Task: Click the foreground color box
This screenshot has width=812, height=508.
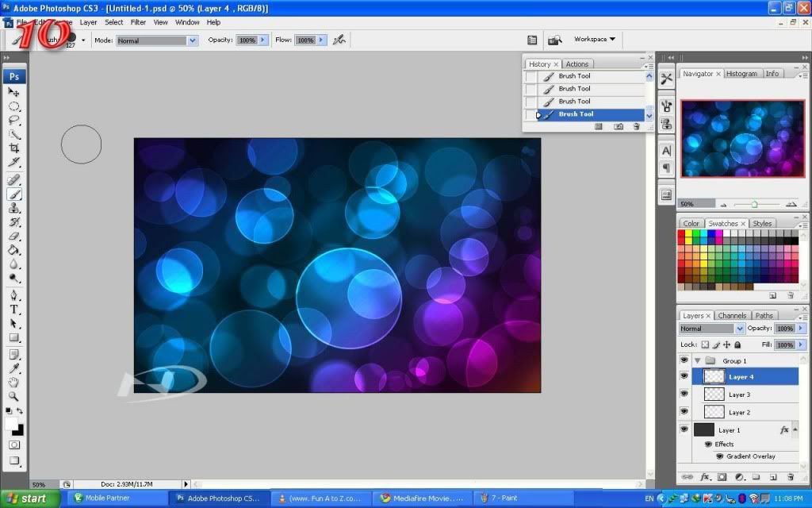Action: pyautogui.click(x=11, y=424)
